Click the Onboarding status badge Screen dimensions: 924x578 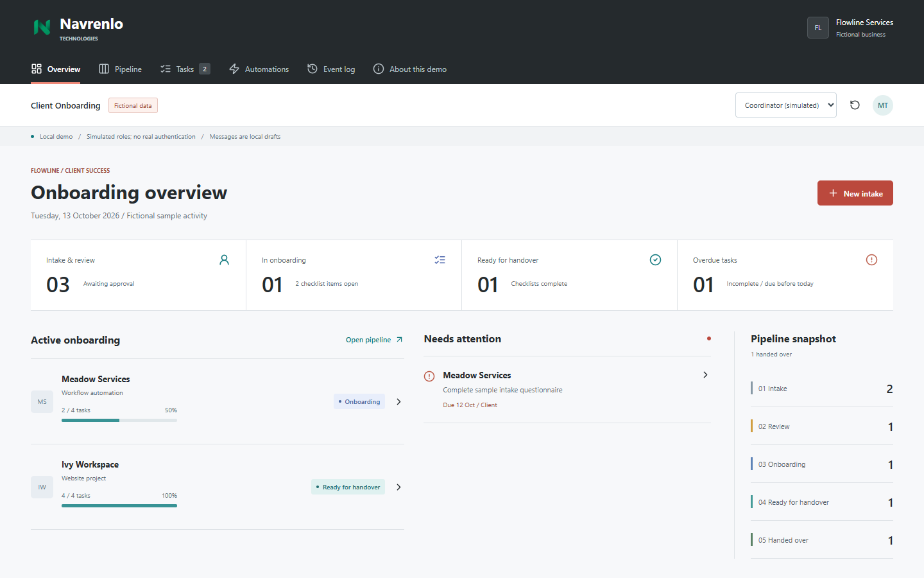[359, 401]
